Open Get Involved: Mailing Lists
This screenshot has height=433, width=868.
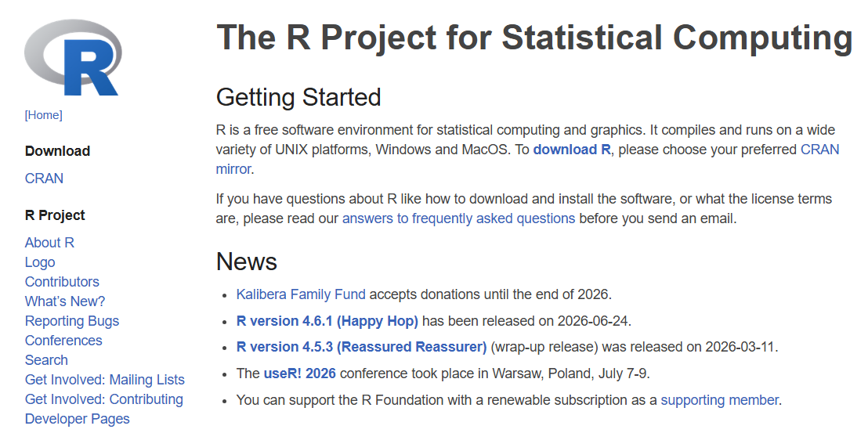[x=105, y=380]
